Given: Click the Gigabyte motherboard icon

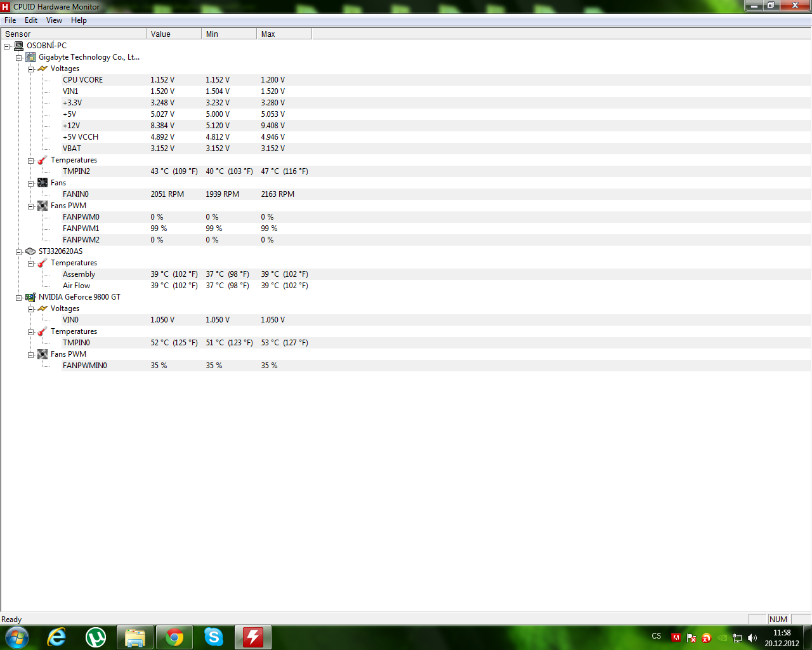Looking at the screenshot, I should point(30,57).
